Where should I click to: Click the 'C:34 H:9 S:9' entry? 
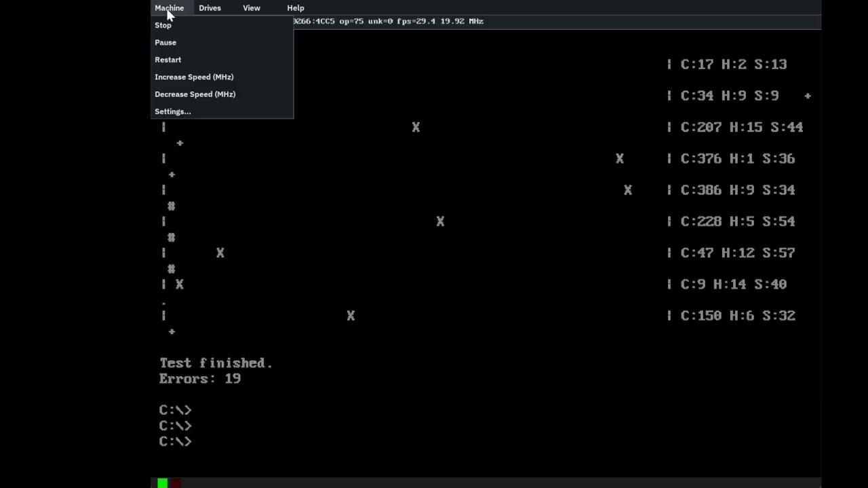pyautogui.click(x=730, y=96)
